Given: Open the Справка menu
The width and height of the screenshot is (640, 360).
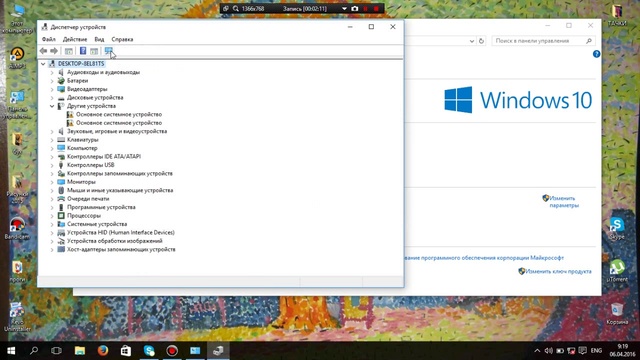Looking at the screenshot, I should click(122, 39).
